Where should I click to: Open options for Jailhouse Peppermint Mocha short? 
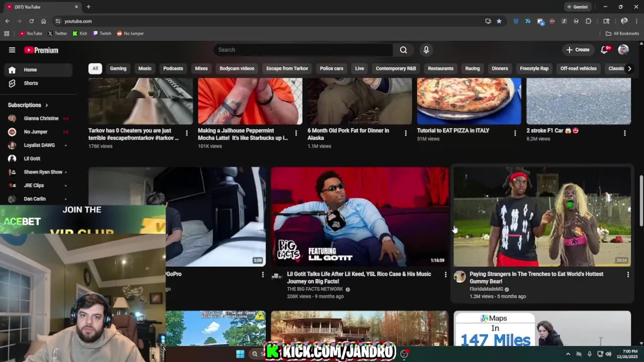pyautogui.click(x=296, y=133)
